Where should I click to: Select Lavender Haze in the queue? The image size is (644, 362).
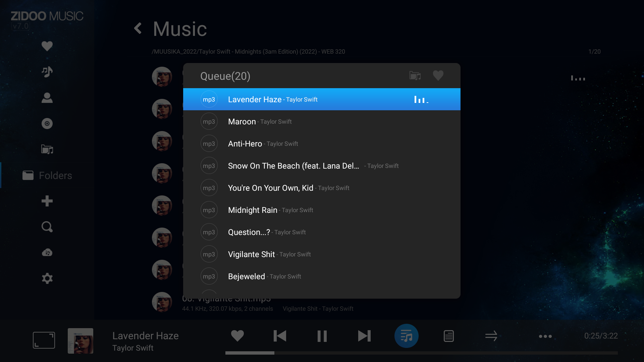coord(322,99)
